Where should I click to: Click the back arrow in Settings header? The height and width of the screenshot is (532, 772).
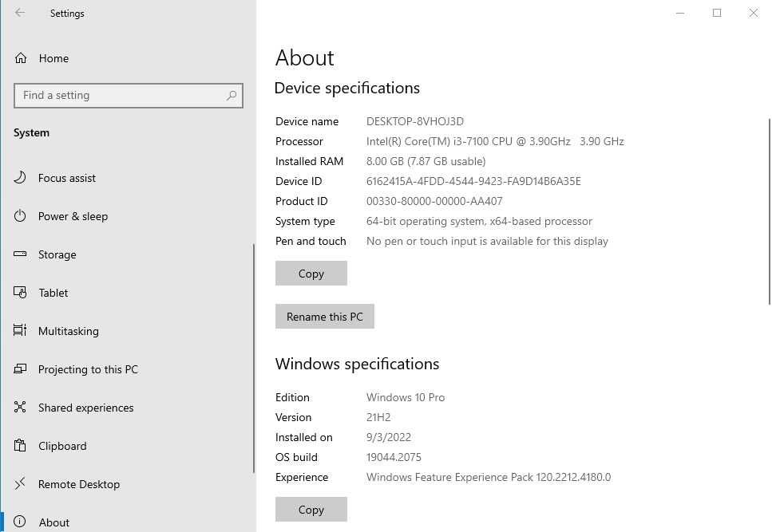pyautogui.click(x=20, y=13)
